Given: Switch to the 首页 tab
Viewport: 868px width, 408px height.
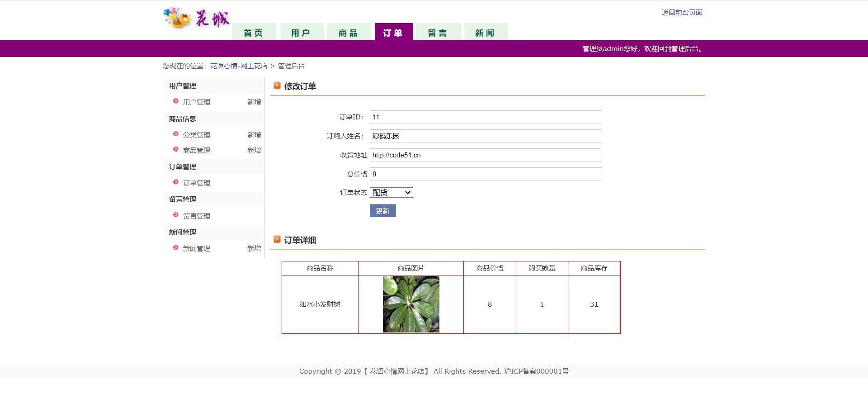Looking at the screenshot, I should point(254,33).
